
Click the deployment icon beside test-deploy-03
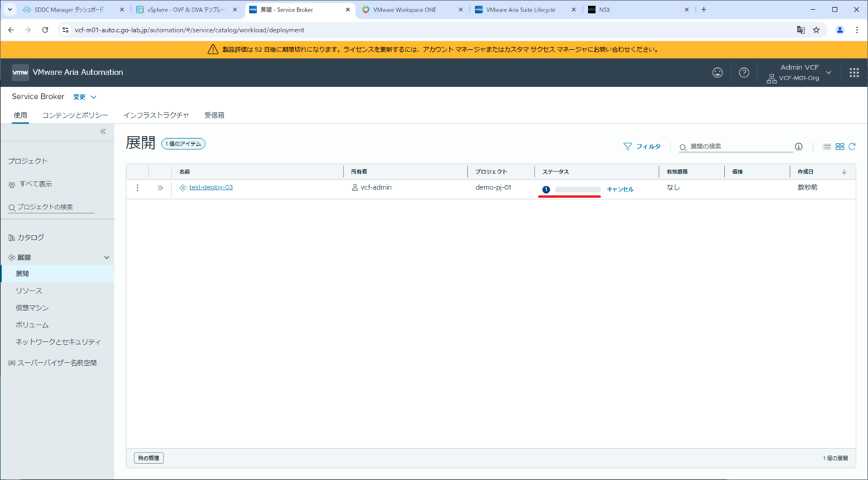pos(183,188)
